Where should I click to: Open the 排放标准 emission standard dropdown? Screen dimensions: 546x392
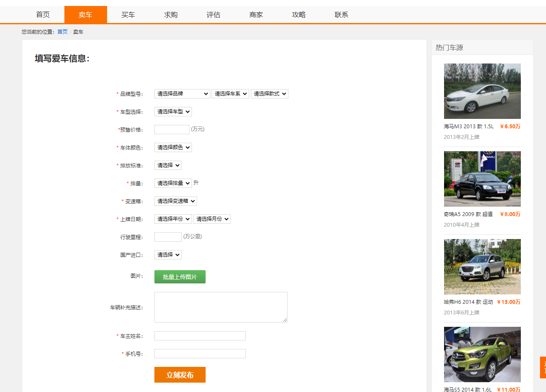coord(168,165)
